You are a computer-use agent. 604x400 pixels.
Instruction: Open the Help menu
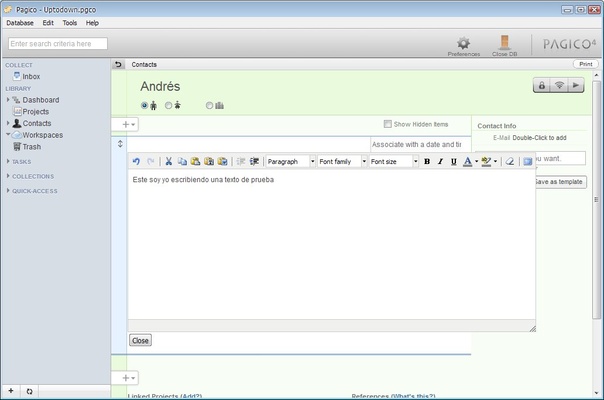[92, 23]
